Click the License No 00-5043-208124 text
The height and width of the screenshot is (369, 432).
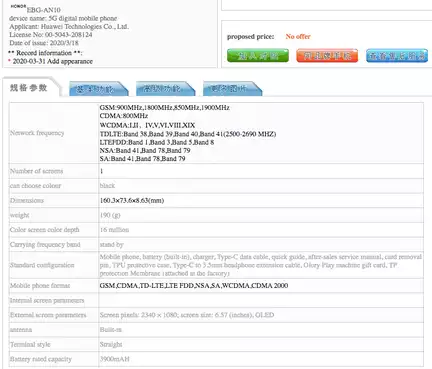click(x=51, y=35)
